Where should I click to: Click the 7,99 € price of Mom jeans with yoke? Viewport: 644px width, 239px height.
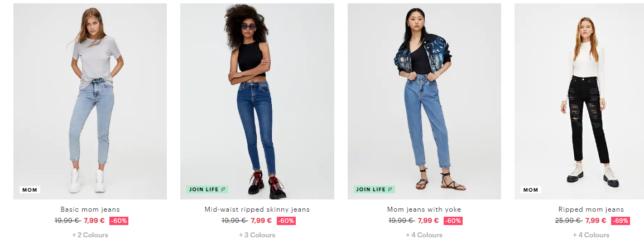pyautogui.click(x=428, y=221)
